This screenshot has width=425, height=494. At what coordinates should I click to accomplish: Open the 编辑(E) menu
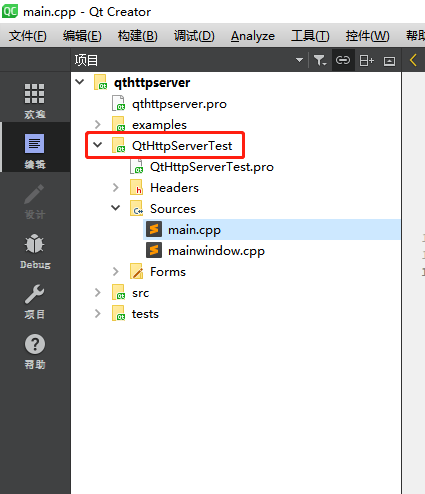(x=82, y=36)
